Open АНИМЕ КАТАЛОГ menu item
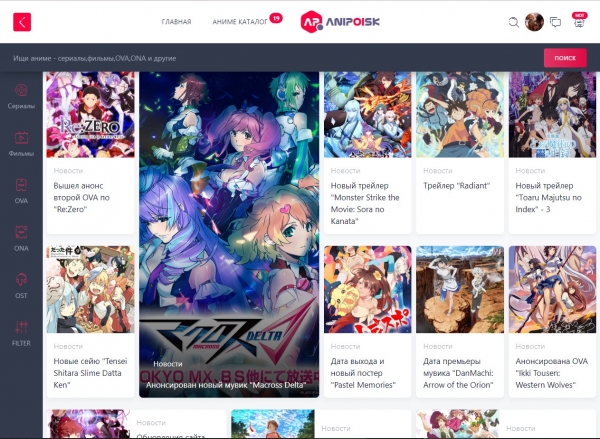The height and width of the screenshot is (439, 600). 240,22
